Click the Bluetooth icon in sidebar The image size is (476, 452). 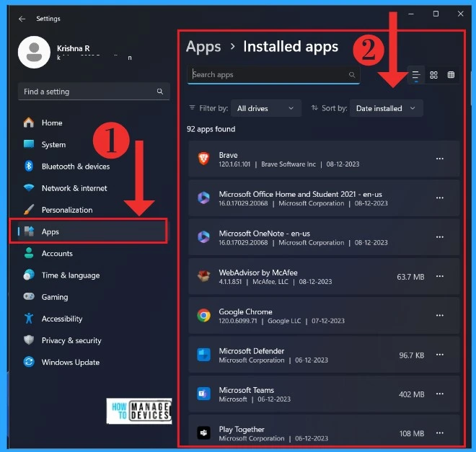tap(29, 166)
